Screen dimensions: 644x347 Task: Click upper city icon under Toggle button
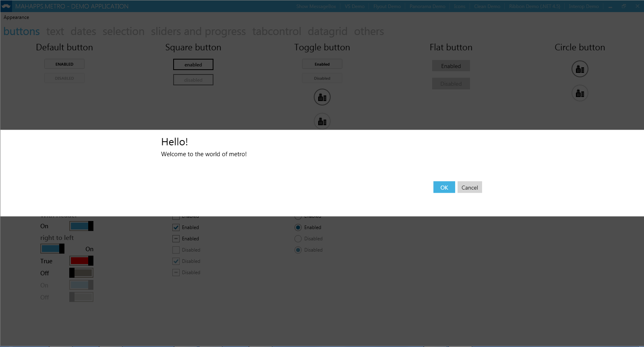pyautogui.click(x=322, y=97)
